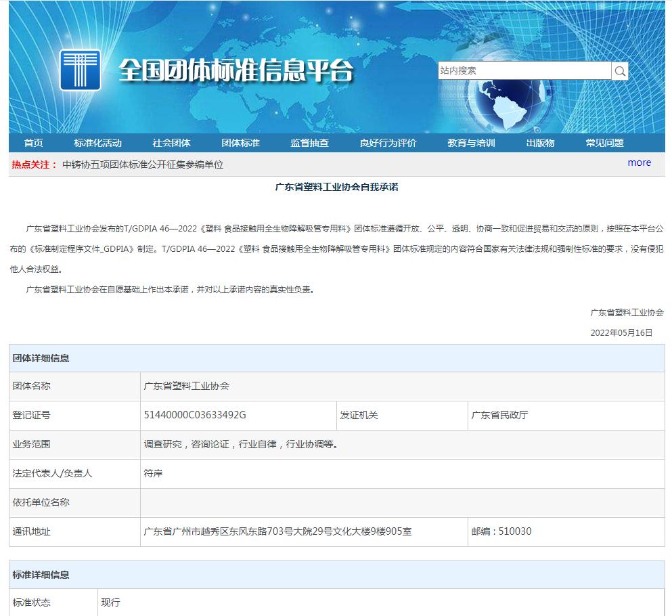Select the 社会团体 navigation item
672x616 pixels.
coord(171,143)
